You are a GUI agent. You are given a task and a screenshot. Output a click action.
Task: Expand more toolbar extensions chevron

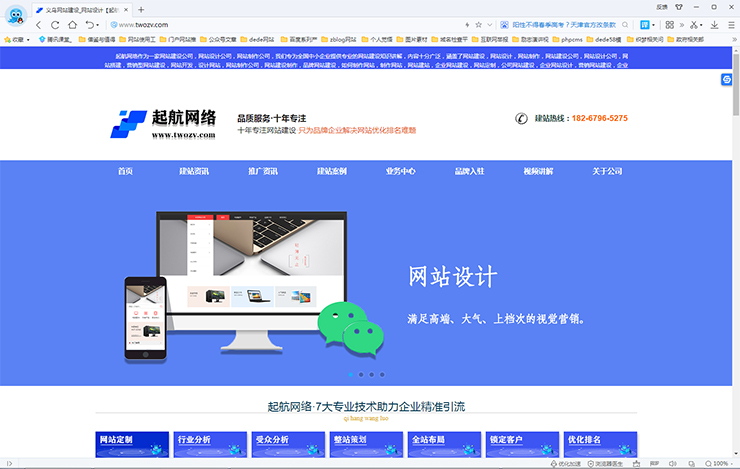click(681, 25)
